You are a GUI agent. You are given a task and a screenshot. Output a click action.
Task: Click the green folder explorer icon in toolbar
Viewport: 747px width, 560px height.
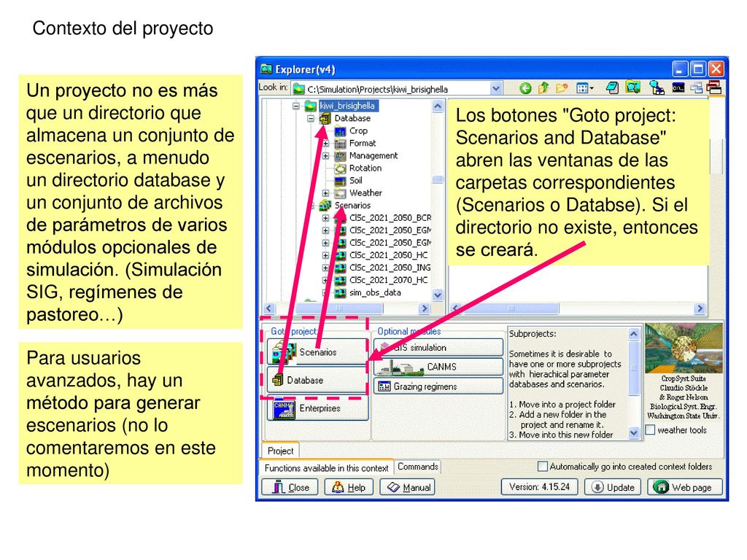pyautogui.click(x=632, y=87)
